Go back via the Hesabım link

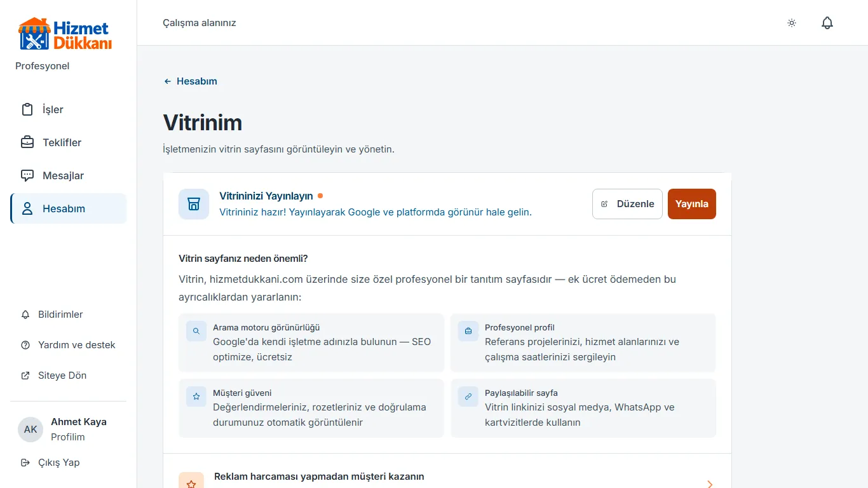[191, 81]
